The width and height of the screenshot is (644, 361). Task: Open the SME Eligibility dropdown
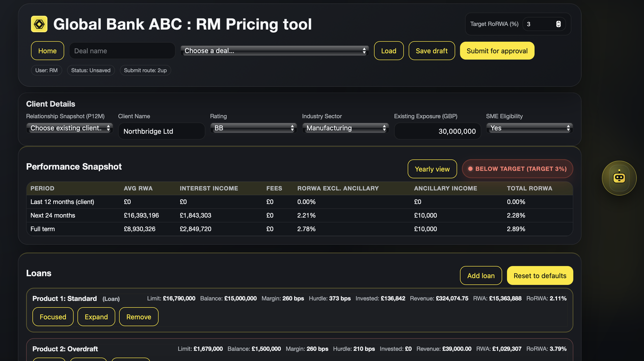pyautogui.click(x=529, y=128)
